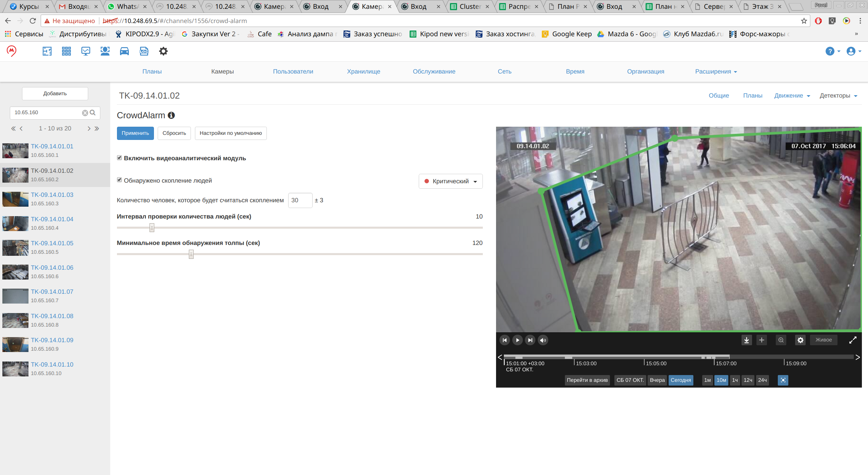
Task: Open the settings gear in top toolbar
Action: click(x=163, y=51)
